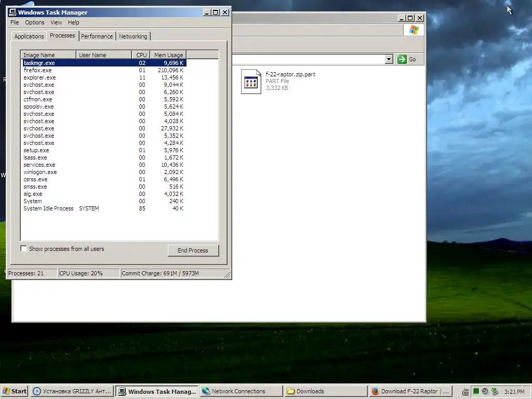
Task: Click the Windows Task Manager taskbar button
Action: click(157, 391)
